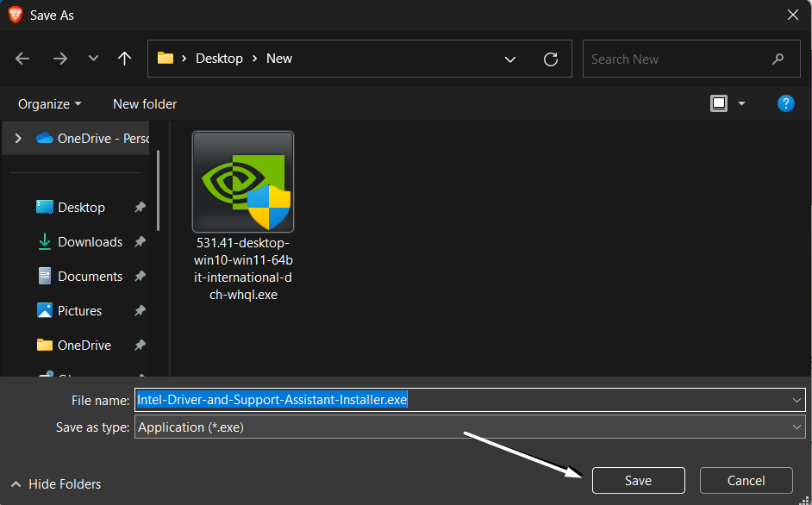Expand chevron between Desktop and New breadcrumb
Viewport: 812px width, 505px height.
(x=255, y=59)
